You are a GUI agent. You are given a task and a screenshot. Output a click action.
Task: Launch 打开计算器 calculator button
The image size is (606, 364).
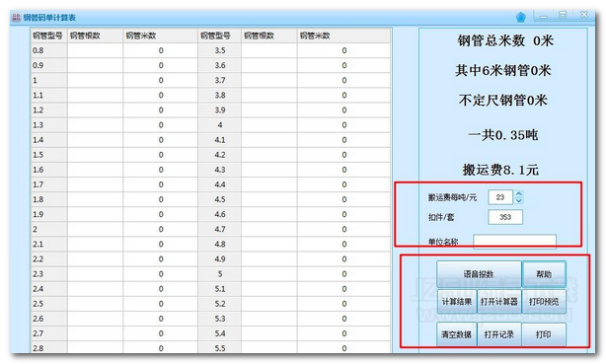499,302
